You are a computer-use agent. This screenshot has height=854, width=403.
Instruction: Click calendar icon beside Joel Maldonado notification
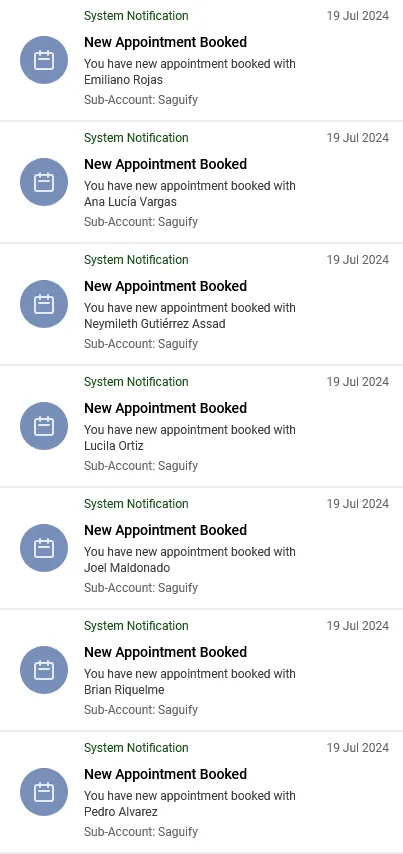coord(44,548)
